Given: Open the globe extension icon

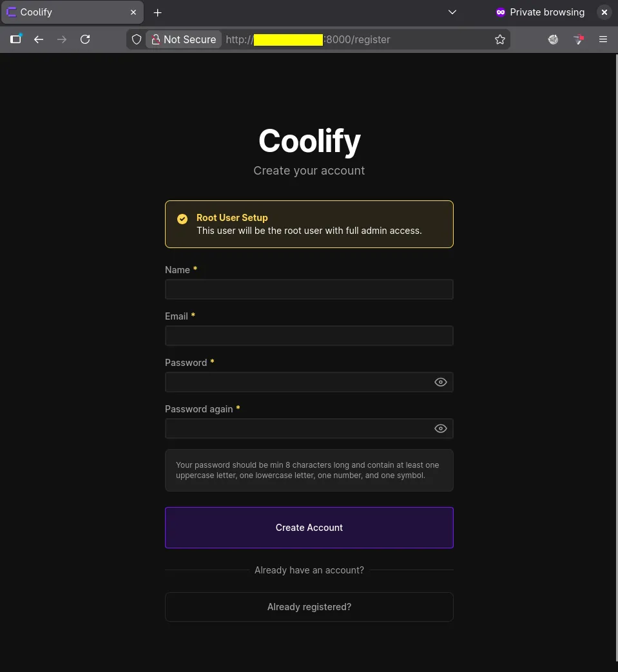Looking at the screenshot, I should (553, 39).
